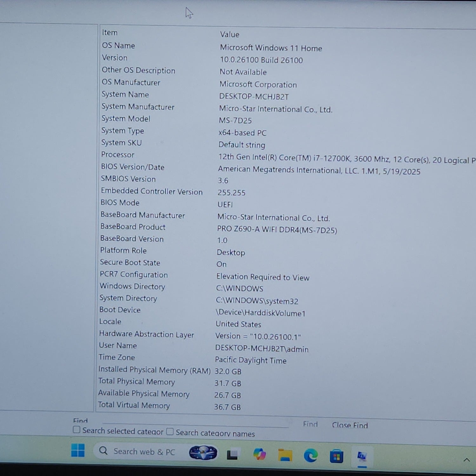Image resolution: width=476 pixels, height=476 pixels.
Task: Select Hardware Abstraction Layer row
Action: point(146,334)
